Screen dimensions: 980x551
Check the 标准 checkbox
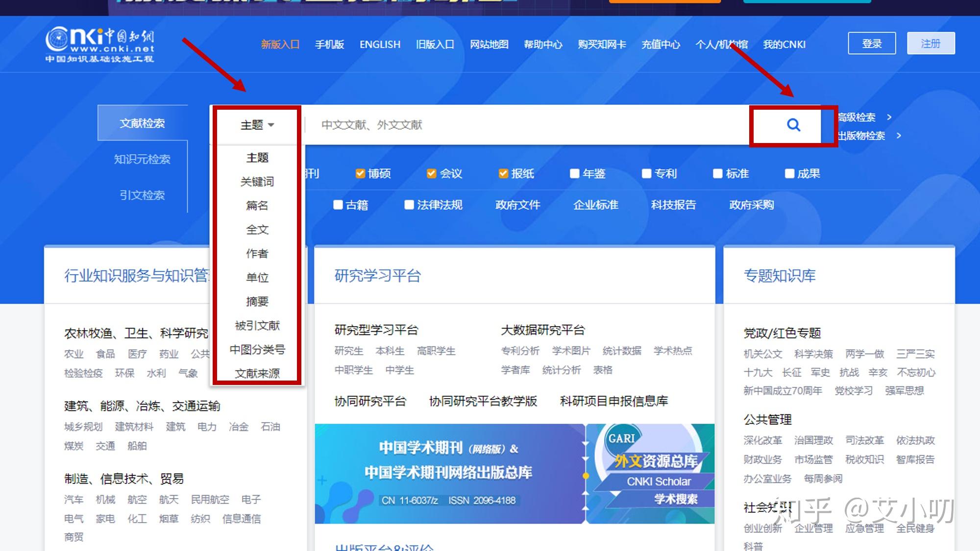(718, 173)
